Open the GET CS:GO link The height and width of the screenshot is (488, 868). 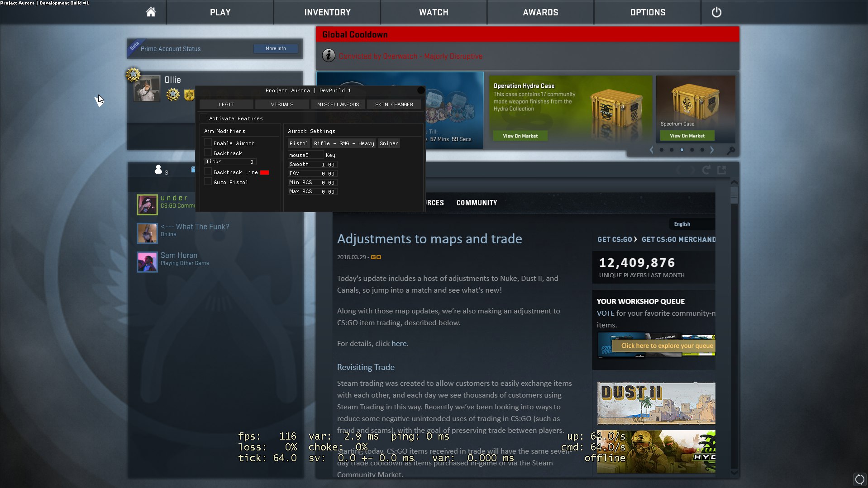coord(615,239)
